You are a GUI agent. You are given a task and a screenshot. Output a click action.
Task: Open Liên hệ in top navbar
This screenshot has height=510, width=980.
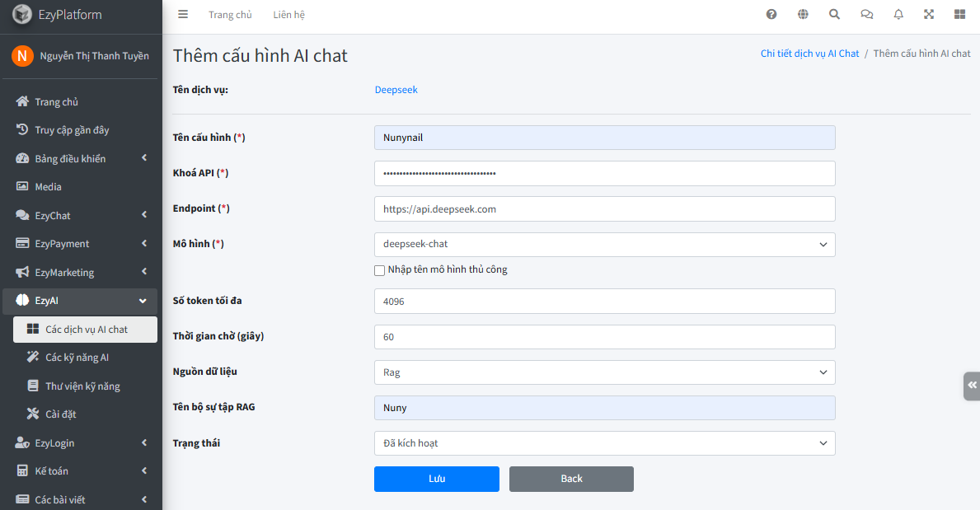click(x=288, y=14)
